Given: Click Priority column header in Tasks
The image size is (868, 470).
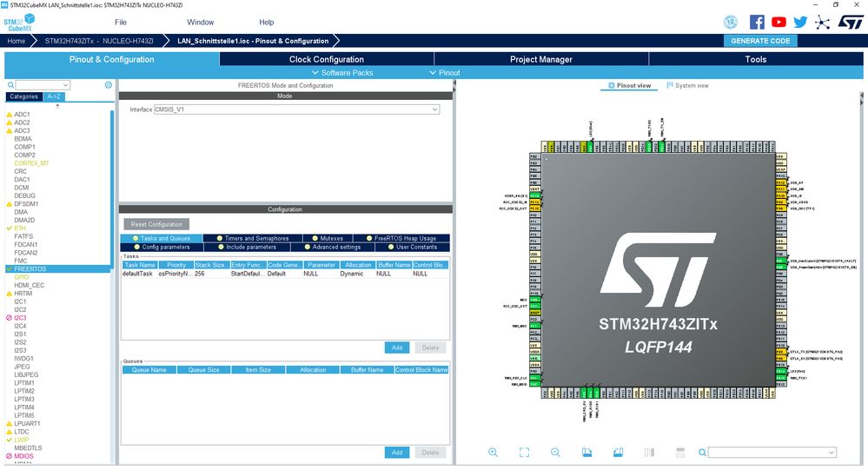Looking at the screenshot, I should pos(176,265).
